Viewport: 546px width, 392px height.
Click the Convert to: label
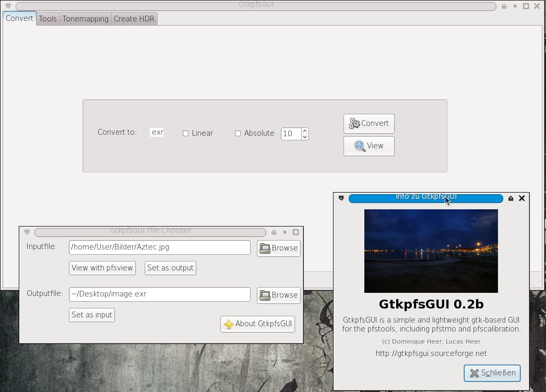click(117, 132)
